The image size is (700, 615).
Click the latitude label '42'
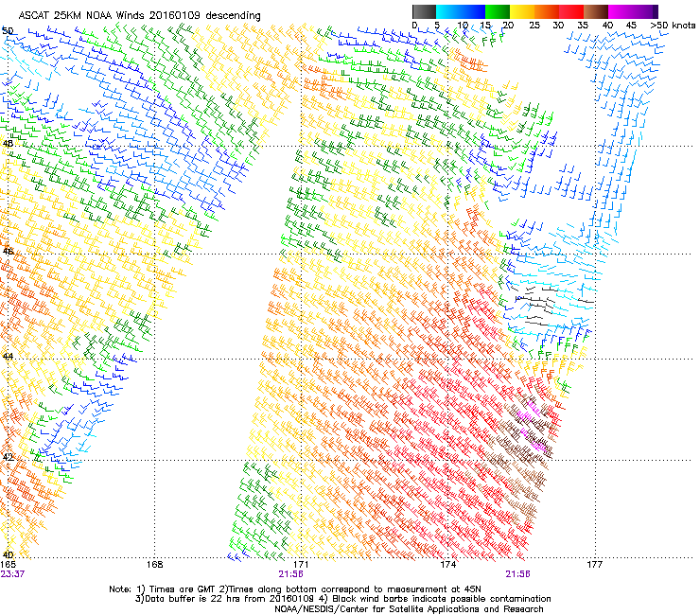click(x=8, y=457)
